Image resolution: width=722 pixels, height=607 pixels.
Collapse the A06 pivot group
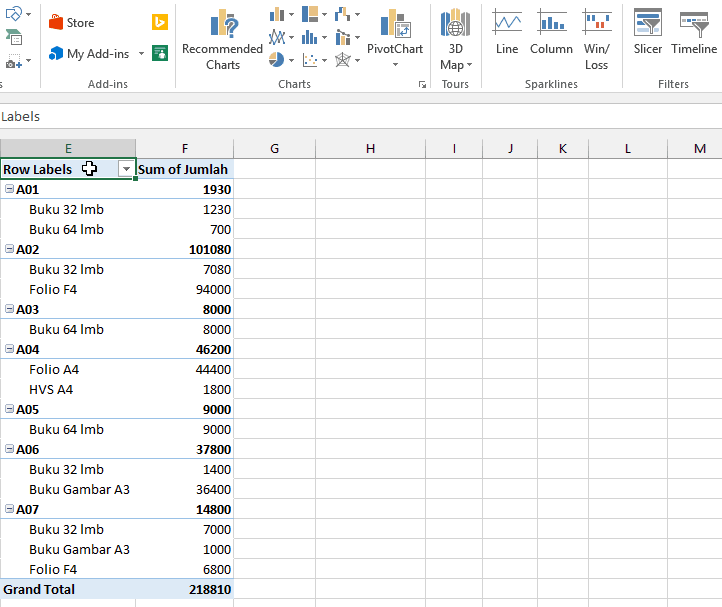(9, 449)
